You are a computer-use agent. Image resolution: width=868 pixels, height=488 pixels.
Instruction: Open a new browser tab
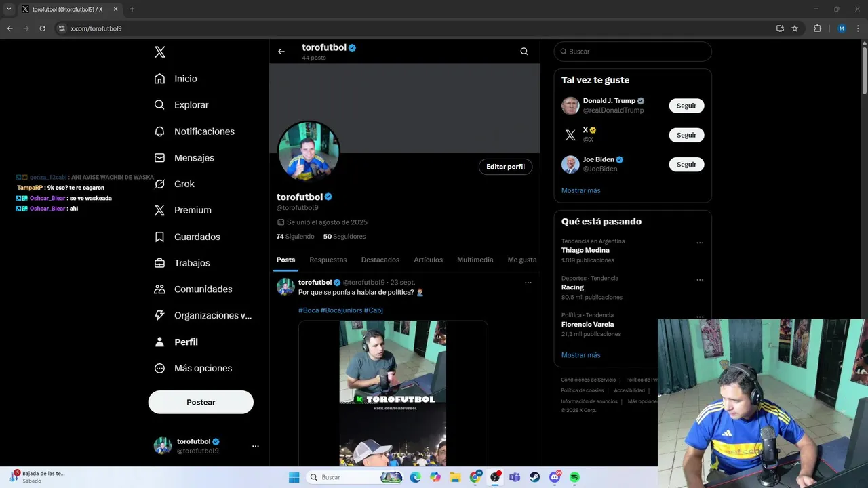click(x=132, y=9)
